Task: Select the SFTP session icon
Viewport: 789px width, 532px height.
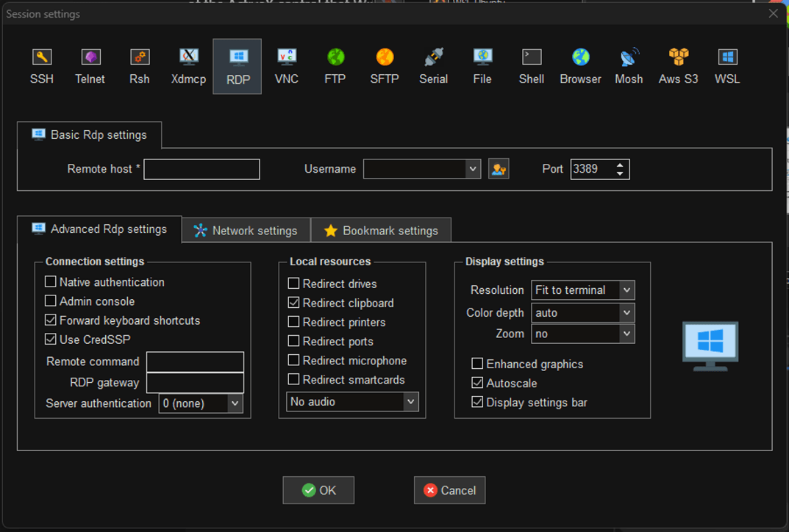Action: pyautogui.click(x=385, y=66)
